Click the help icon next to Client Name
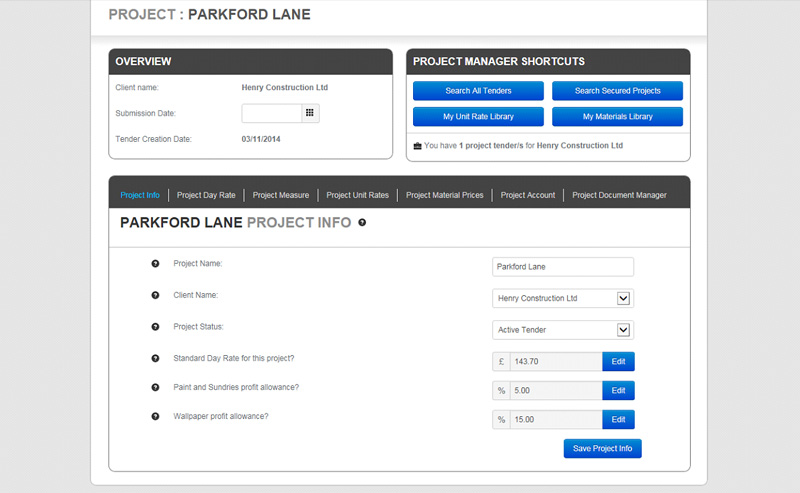The width and height of the screenshot is (800, 493). point(155,295)
